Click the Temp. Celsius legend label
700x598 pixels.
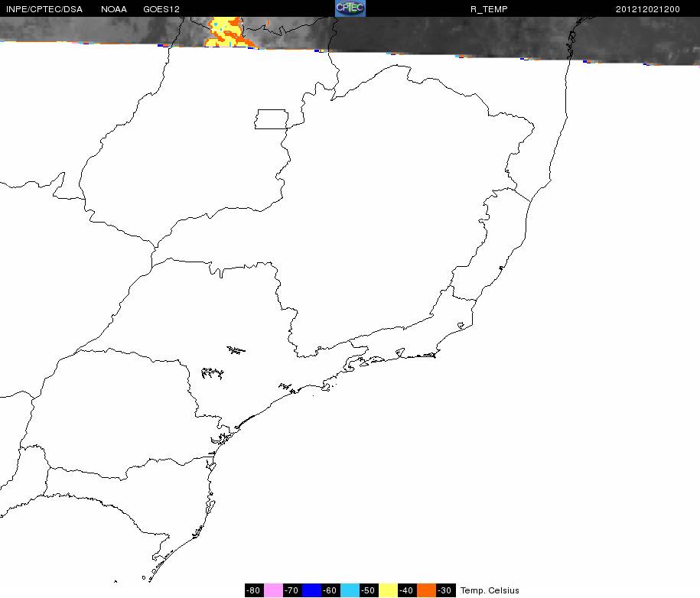[x=490, y=590]
